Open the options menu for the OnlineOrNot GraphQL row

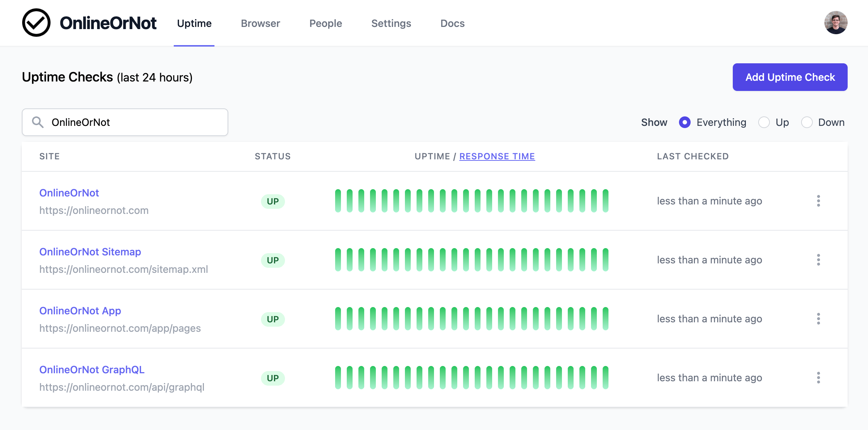(x=818, y=378)
